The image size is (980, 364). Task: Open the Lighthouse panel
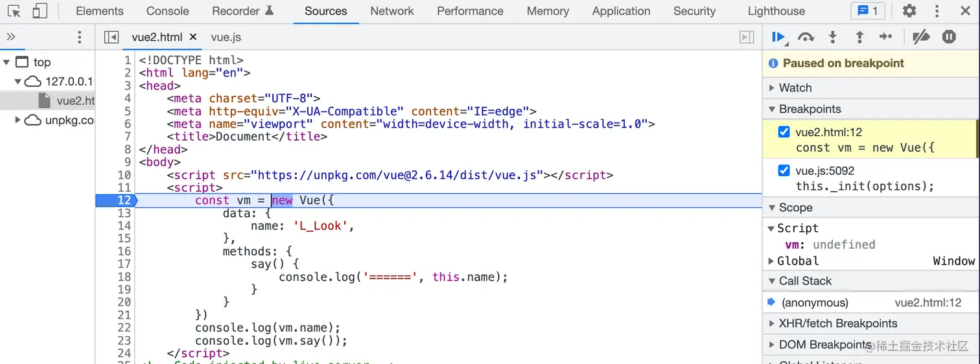(x=776, y=11)
